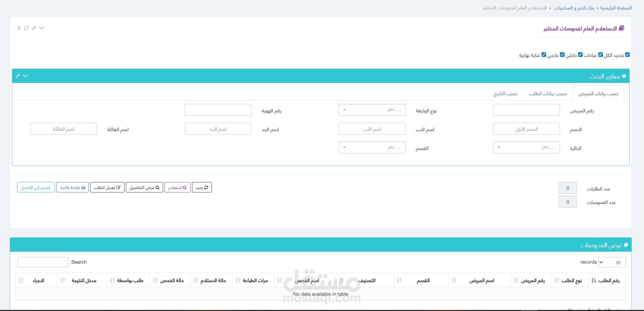
Task: Sort table by القسم column
Action: click(x=421, y=280)
